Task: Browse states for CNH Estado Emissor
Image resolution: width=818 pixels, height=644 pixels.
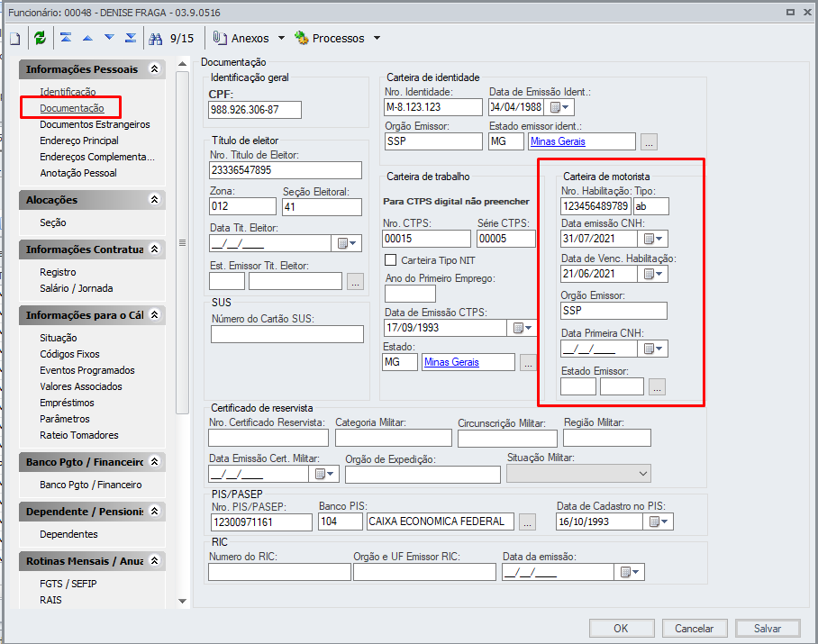Action: click(658, 387)
